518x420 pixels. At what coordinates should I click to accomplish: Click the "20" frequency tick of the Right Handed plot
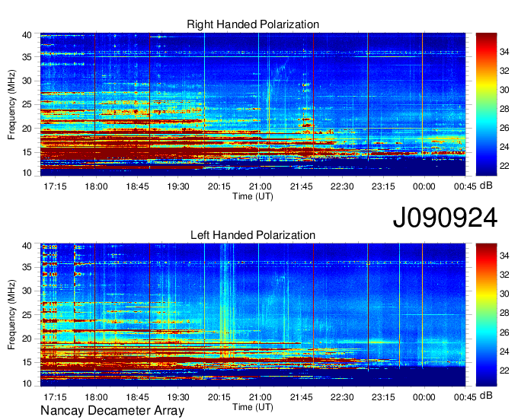click(27, 129)
